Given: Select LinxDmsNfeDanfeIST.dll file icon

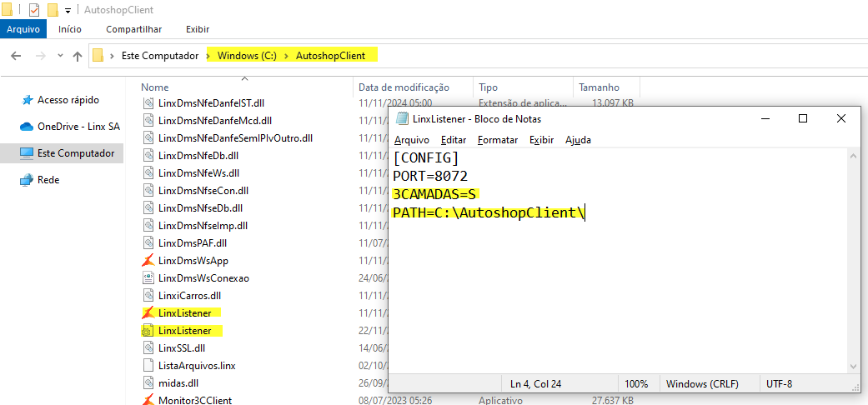Looking at the screenshot, I should click(x=148, y=102).
